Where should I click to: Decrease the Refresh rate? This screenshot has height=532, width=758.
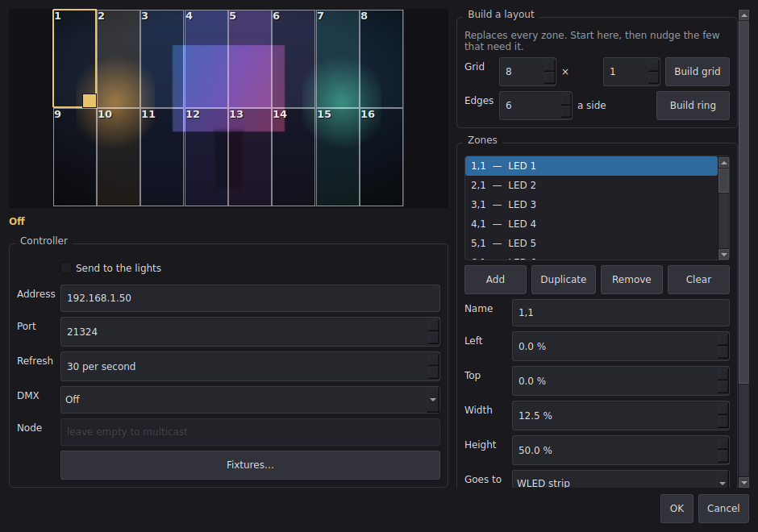[434, 372]
